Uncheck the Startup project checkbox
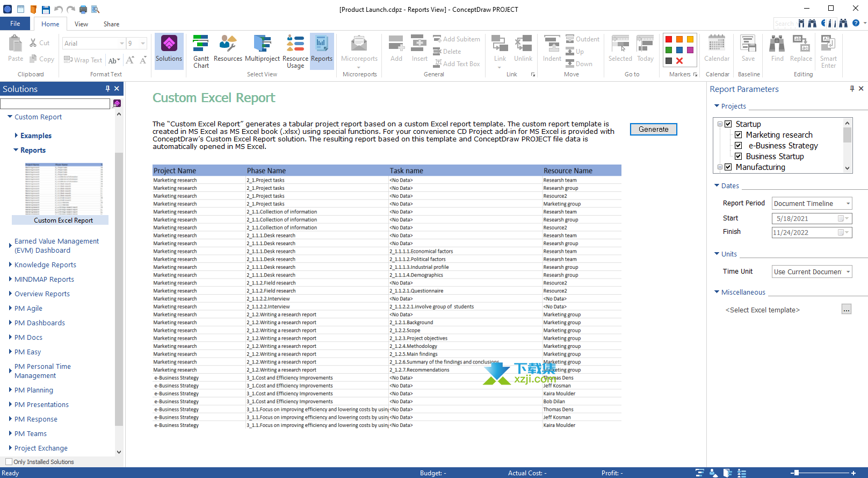Image resolution: width=868 pixels, height=478 pixels. coord(728,124)
